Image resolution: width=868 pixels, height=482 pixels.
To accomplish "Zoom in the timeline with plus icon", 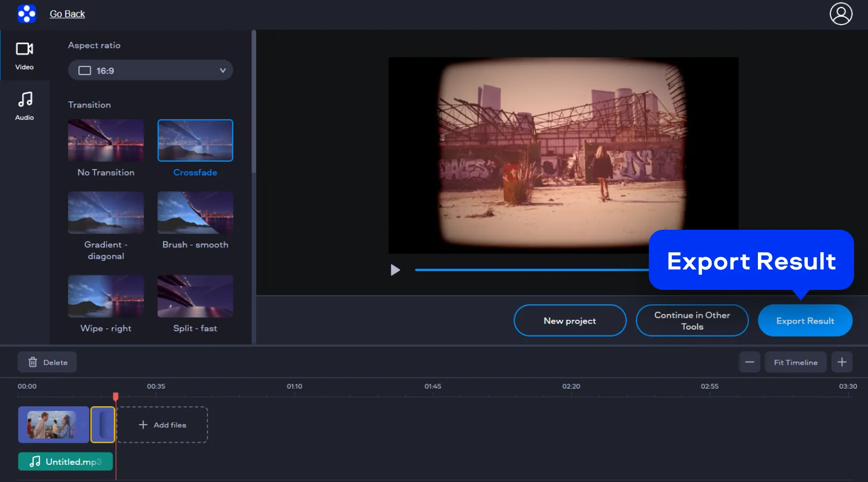I will tap(842, 362).
